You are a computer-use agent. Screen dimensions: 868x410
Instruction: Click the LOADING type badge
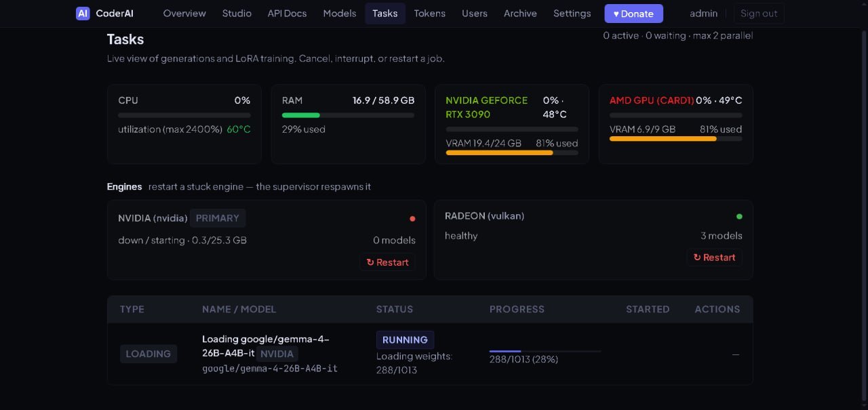pyautogui.click(x=149, y=354)
